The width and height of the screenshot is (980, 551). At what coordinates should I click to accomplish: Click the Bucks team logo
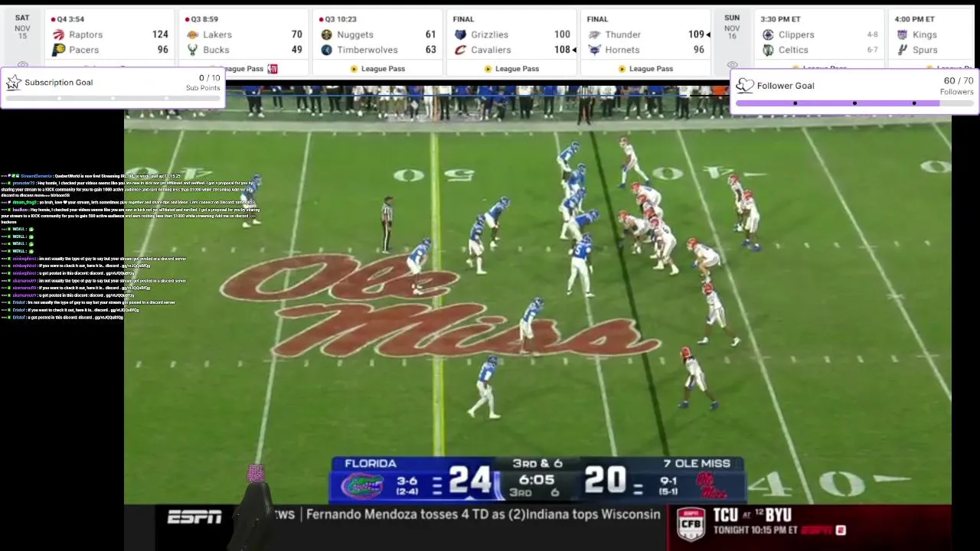coord(193,50)
